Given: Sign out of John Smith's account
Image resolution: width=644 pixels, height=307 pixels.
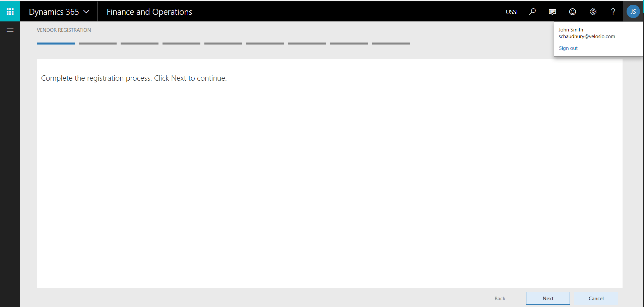Looking at the screenshot, I should (568, 48).
